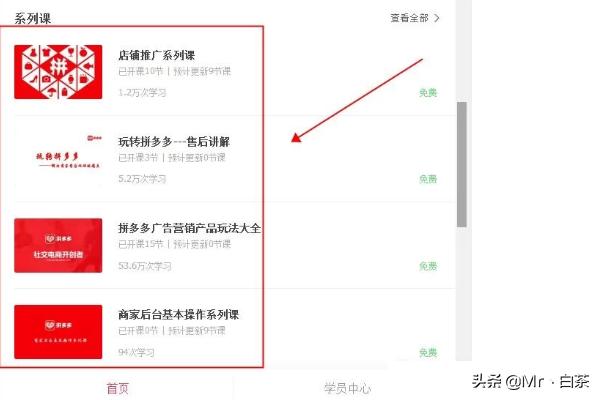Open 商家后台基本操作系列课 title
This screenshot has height=400, width=600.
(x=179, y=315)
